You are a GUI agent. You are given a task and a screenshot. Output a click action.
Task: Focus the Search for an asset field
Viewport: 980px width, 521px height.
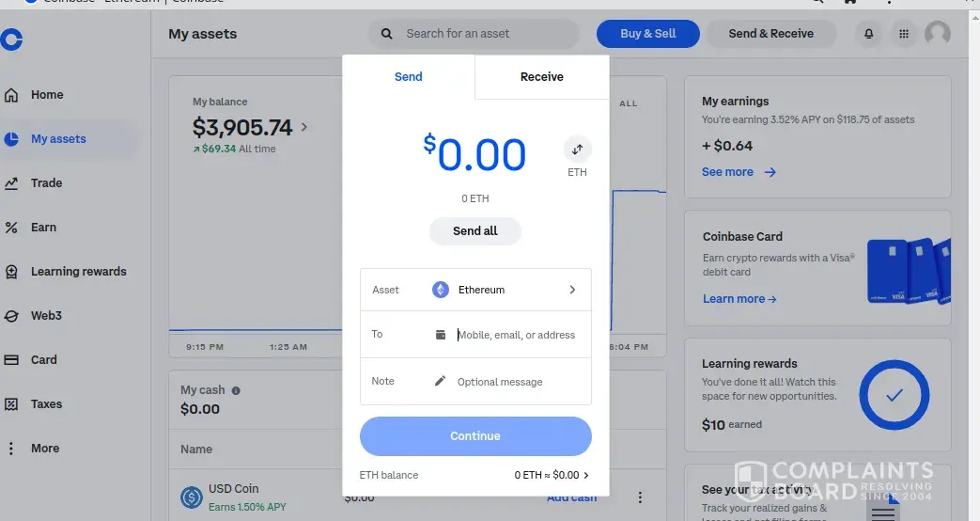(x=474, y=34)
